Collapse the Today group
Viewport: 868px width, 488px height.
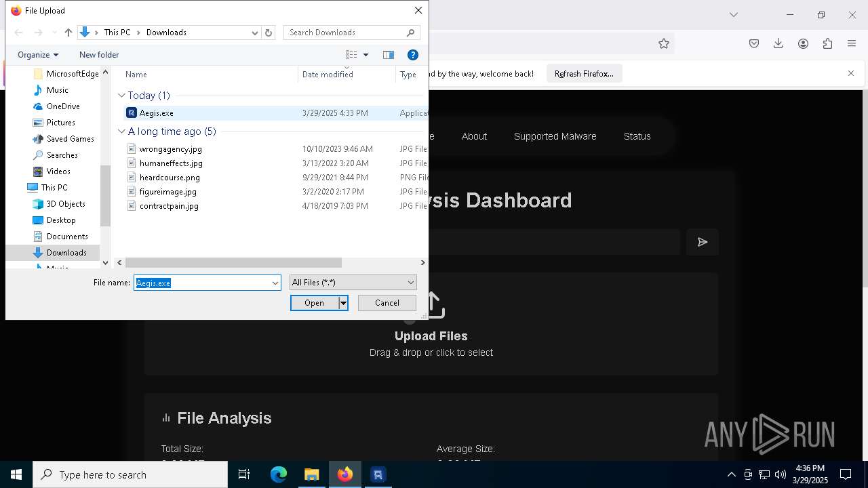[x=121, y=96]
